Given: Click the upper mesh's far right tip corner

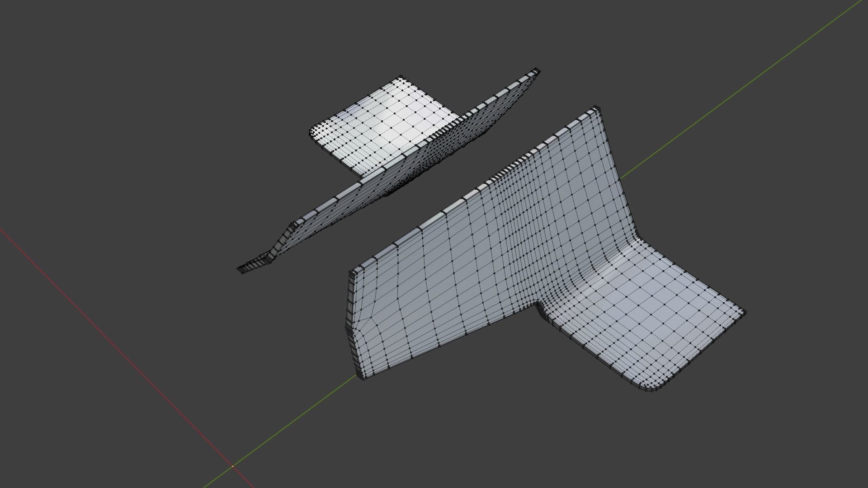Looking at the screenshot, I should tap(537, 70).
